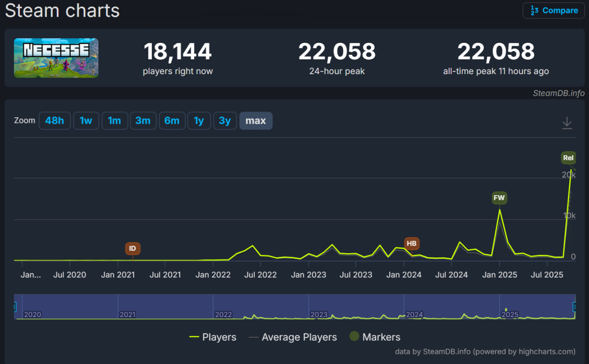Click the right navigator range handle

tap(575, 306)
